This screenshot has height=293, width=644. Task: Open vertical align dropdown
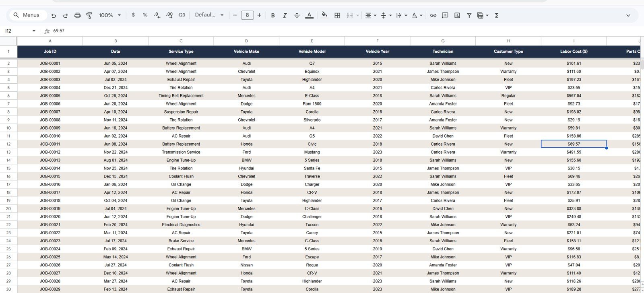[x=386, y=15]
